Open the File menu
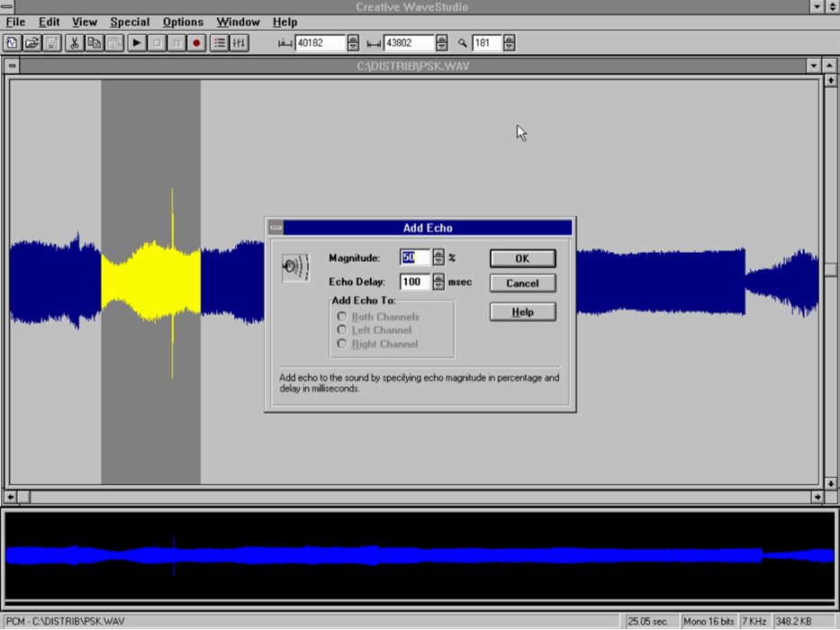 [15, 22]
